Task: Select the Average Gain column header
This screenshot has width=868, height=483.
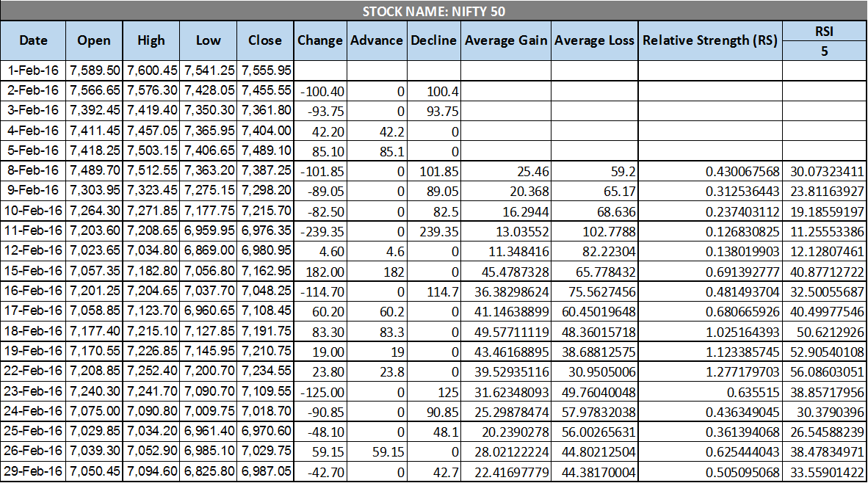Action: click(x=506, y=40)
